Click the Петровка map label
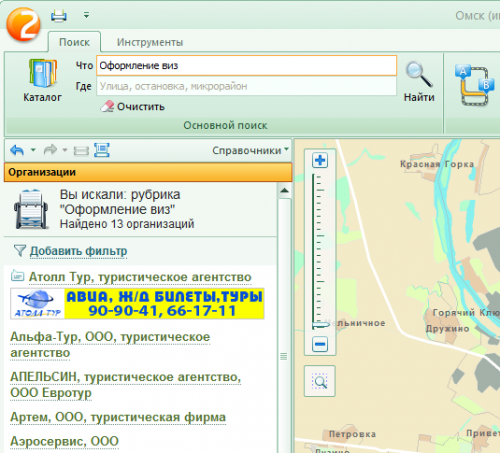The image size is (500, 453). click(x=352, y=434)
